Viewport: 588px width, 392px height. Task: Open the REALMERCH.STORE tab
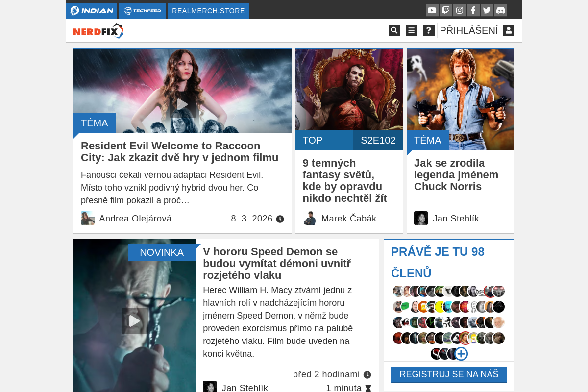tap(208, 11)
